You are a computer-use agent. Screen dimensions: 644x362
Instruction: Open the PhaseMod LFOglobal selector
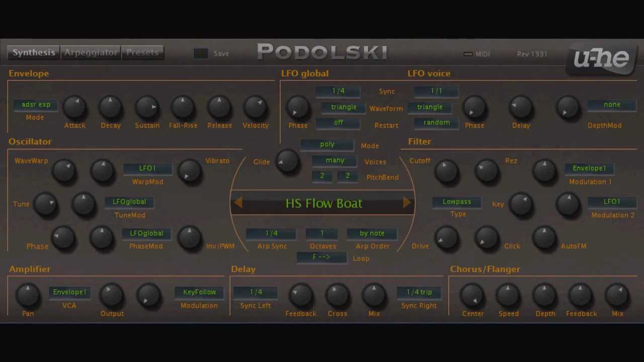[146, 234]
